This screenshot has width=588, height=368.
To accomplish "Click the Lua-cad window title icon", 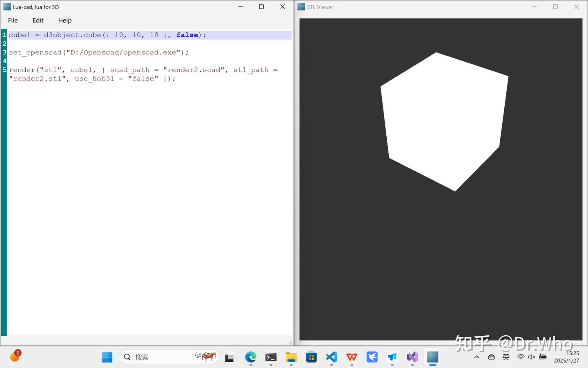I will [x=7, y=7].
